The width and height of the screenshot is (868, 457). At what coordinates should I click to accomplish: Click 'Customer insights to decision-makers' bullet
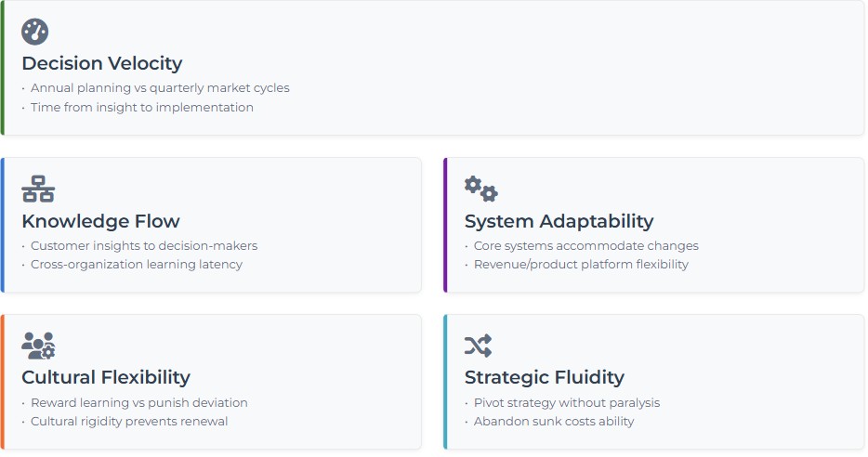(144, 246)
